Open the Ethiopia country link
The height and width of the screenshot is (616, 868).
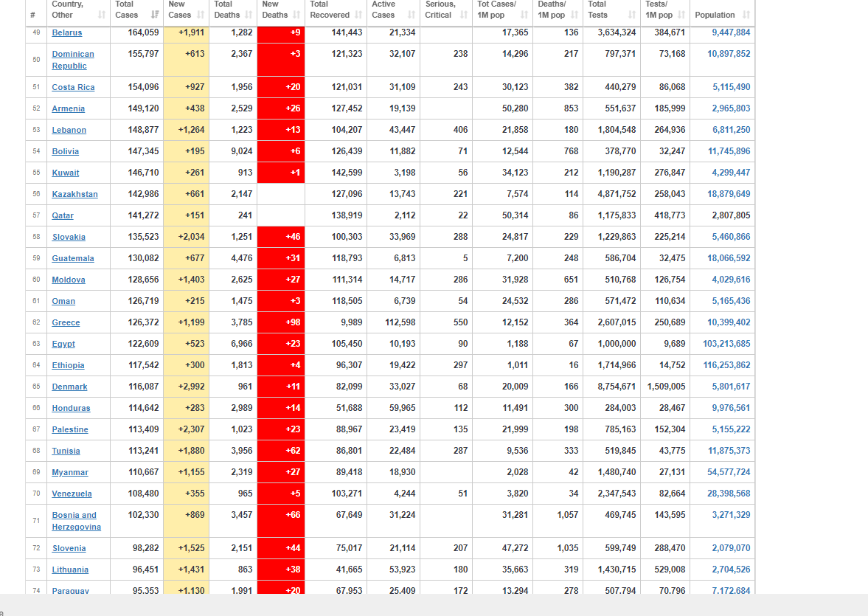[x=68, y=366]
